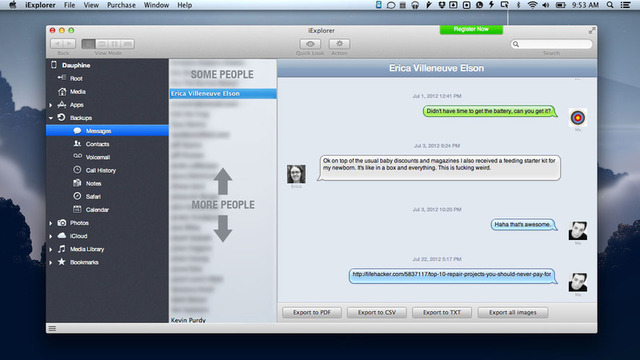Open the View menu
Image resolution: width=640 pixels, height=360 pixels.
[x=91, y=5]
